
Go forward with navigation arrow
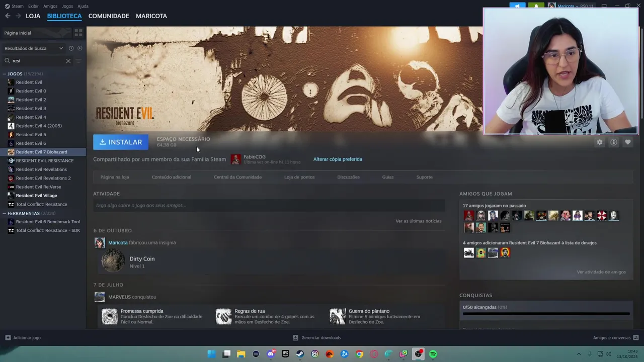point(18,16)
